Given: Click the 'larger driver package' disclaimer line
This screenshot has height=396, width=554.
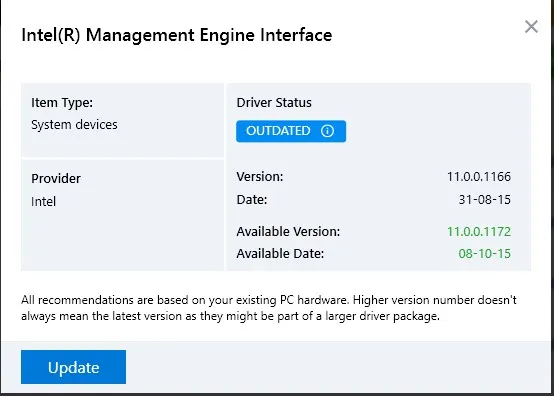Looking at the screenshot, I should (230, 316).
